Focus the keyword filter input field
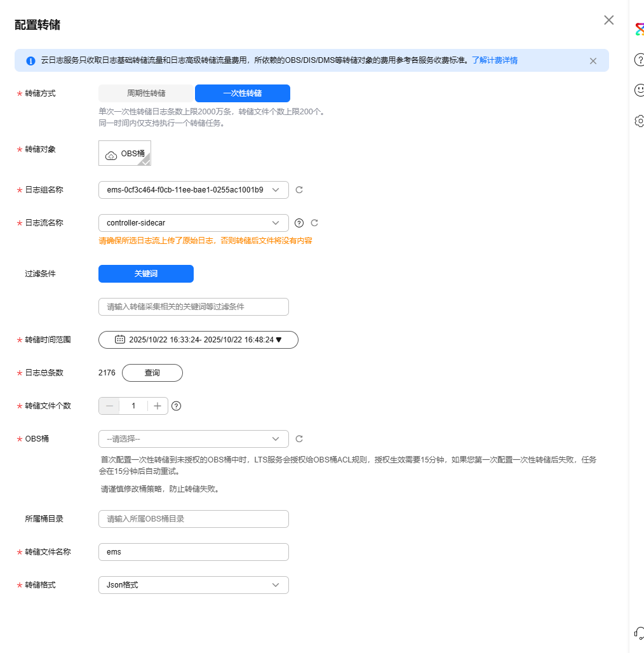 [194, 307]
